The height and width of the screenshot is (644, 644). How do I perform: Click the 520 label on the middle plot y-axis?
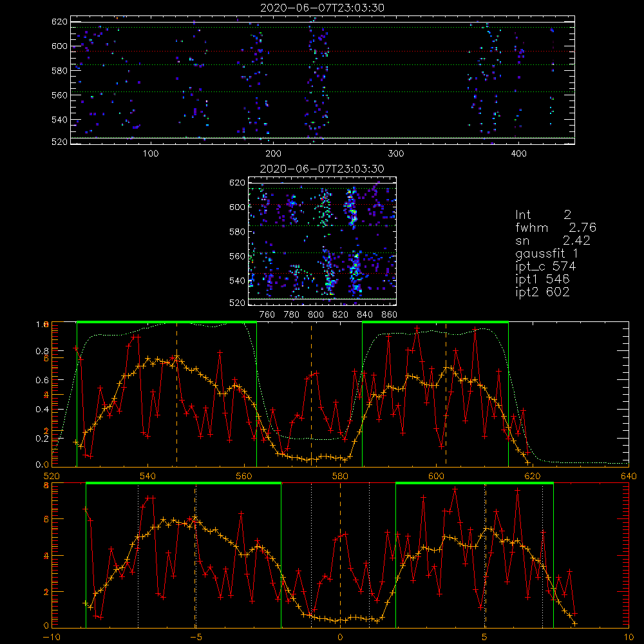[237, 303]
